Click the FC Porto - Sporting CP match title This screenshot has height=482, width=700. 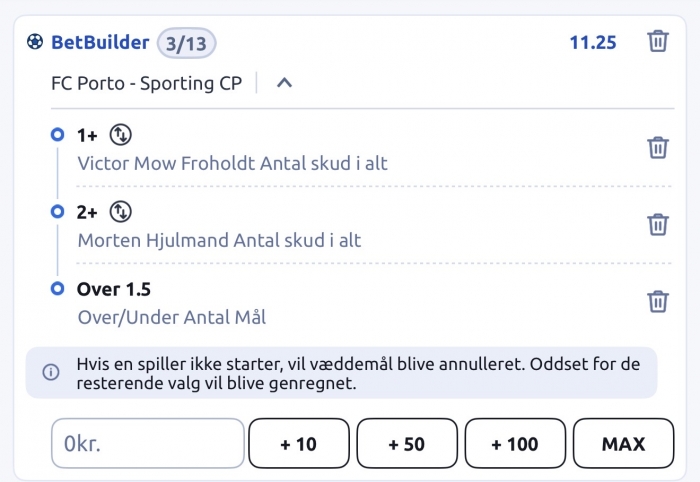point(146,83)
